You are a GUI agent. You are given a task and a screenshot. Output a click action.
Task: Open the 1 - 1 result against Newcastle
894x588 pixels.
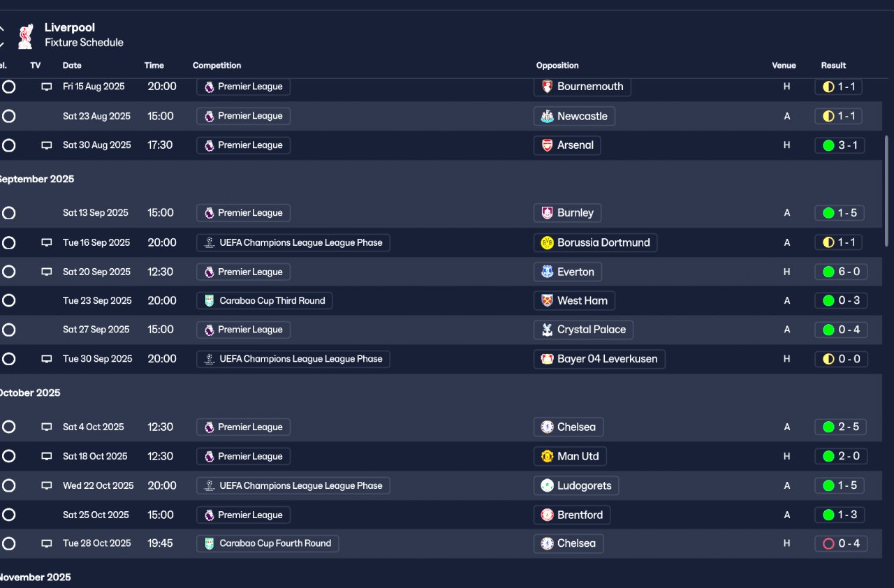(838, 116)
